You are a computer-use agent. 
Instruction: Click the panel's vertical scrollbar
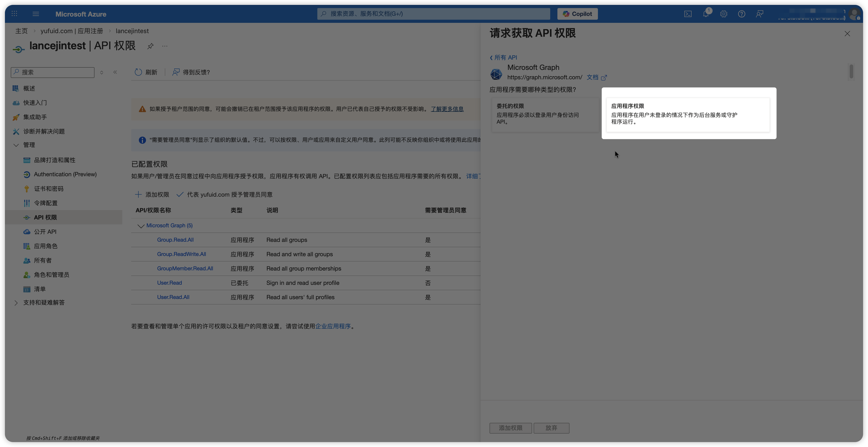tap(851, 71)
